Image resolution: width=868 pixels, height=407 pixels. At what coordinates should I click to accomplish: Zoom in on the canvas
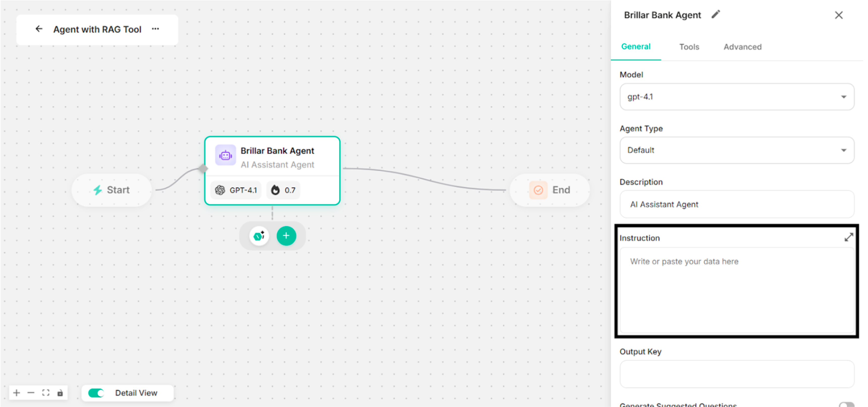(17, 393)
